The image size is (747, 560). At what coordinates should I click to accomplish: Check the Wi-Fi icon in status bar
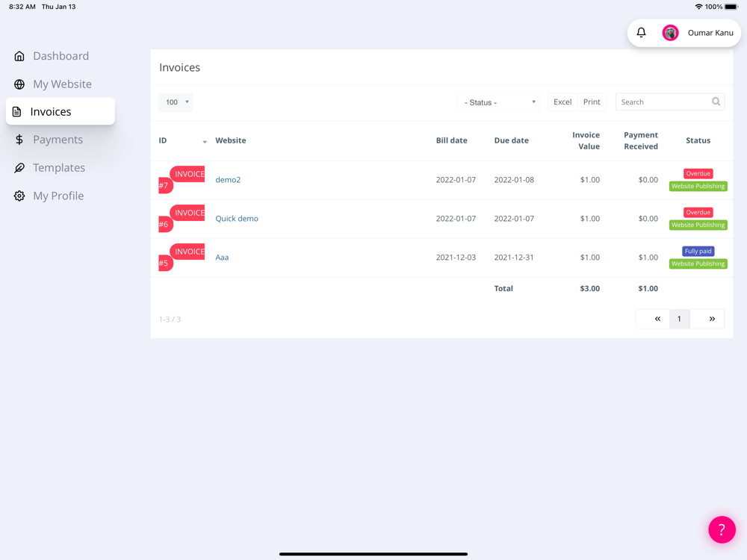click(699, 7)
